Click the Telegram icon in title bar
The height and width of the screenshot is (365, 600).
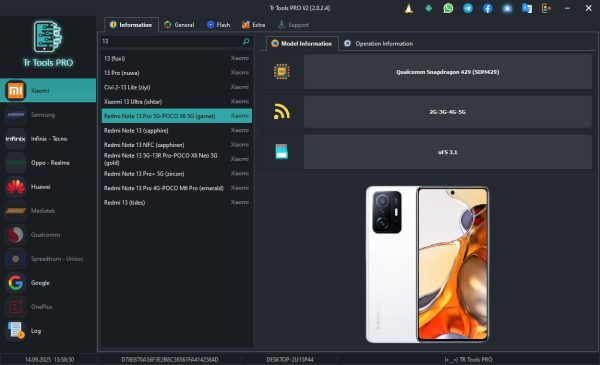point(468,8)
